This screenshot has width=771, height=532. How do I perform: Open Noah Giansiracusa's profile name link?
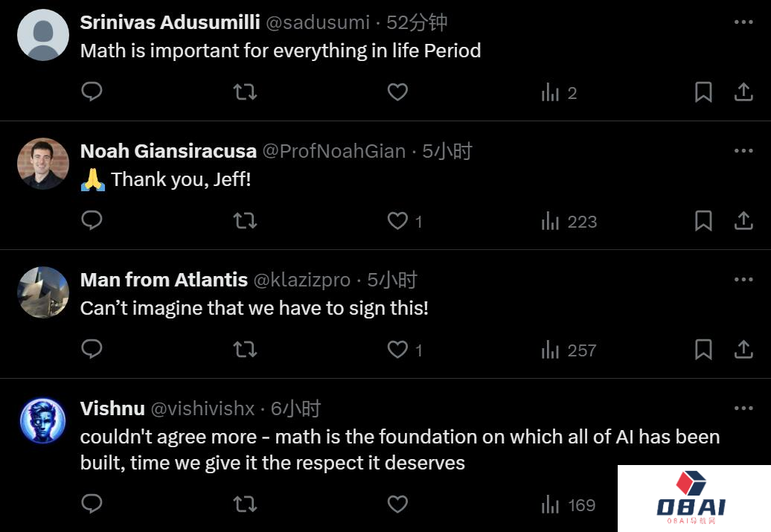click(168, 151)
